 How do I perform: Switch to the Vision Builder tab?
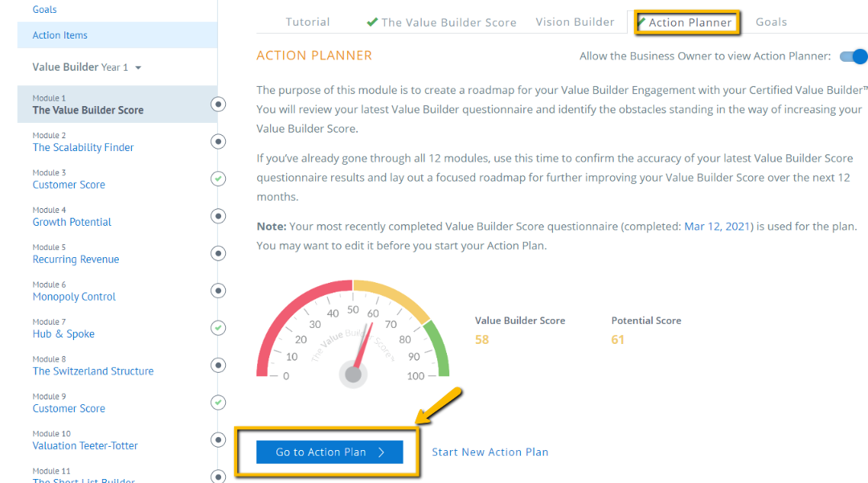click(x=575, y=23)
